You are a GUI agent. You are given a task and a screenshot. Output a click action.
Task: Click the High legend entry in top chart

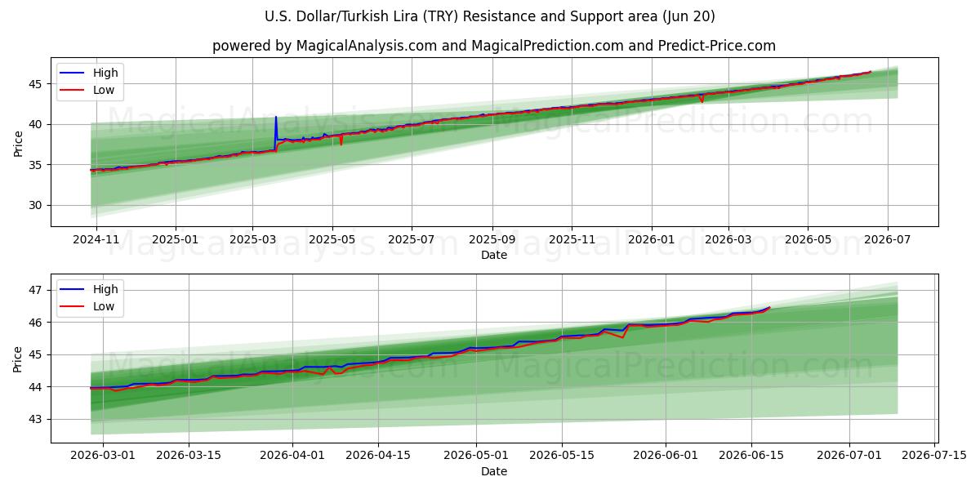coord(87,73)
